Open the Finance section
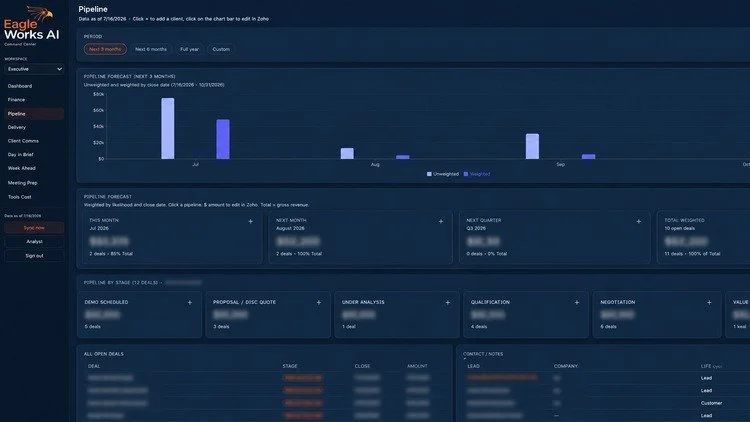The width and height of the screenshot is (750, 422). click(x=16, y=100)
